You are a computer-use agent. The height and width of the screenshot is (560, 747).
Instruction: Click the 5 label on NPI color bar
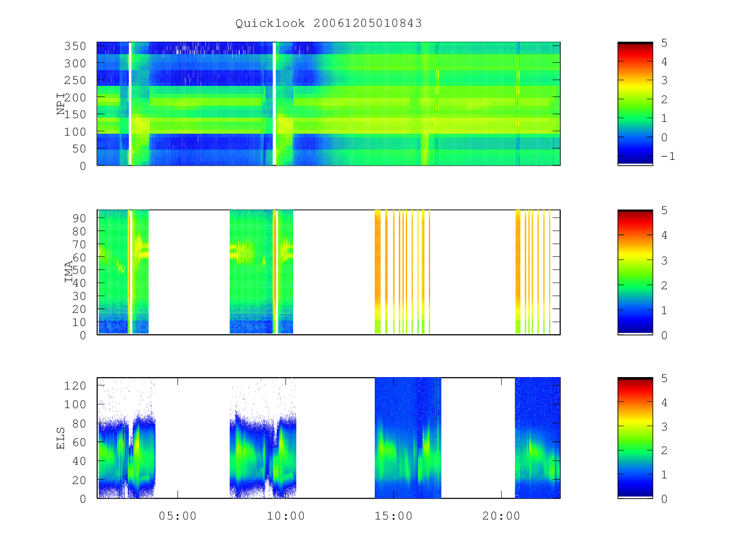pos(664,43)
